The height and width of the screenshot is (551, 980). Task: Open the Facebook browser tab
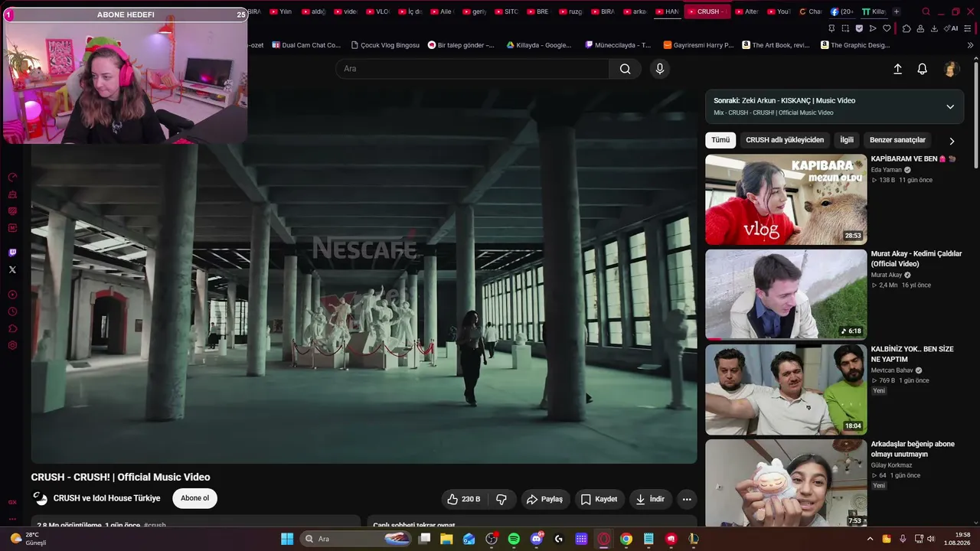[842, 11]
